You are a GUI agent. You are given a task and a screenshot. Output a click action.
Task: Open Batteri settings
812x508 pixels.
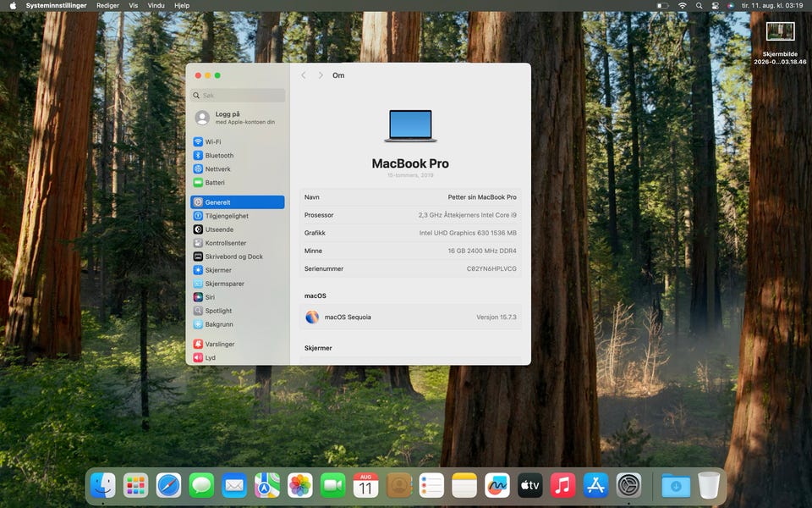[x=237, y=183]
